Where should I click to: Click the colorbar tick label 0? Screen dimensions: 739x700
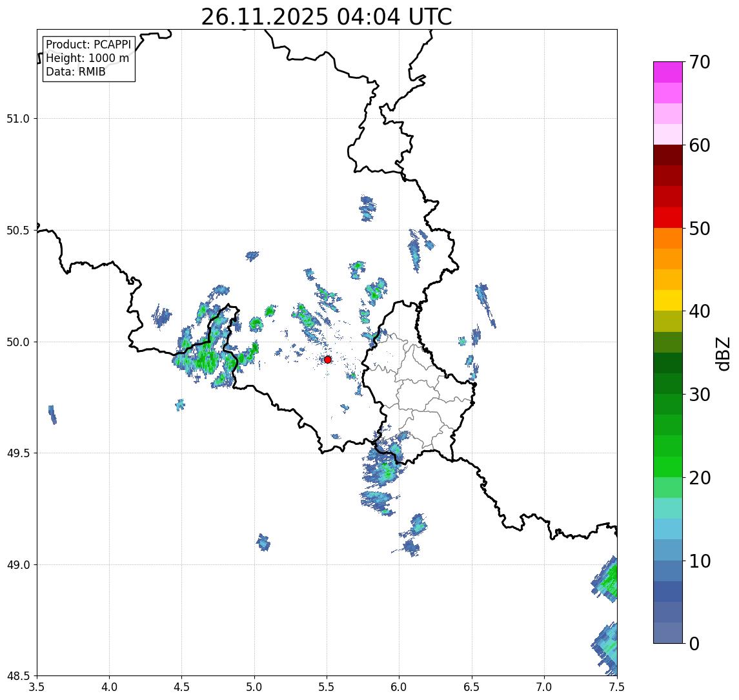pyautogui.click(x=694, y=643)
